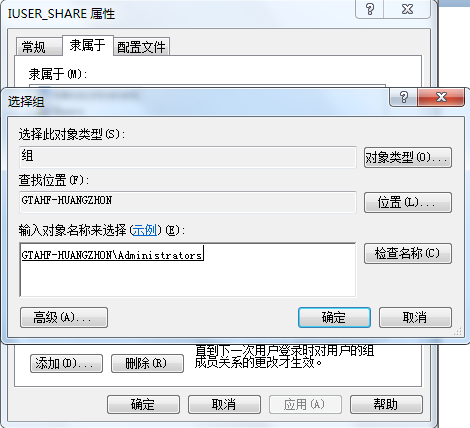Click the 对象类型(O)... button
Image resolution: width=470 pixels, height=428 pixels.
408,157
